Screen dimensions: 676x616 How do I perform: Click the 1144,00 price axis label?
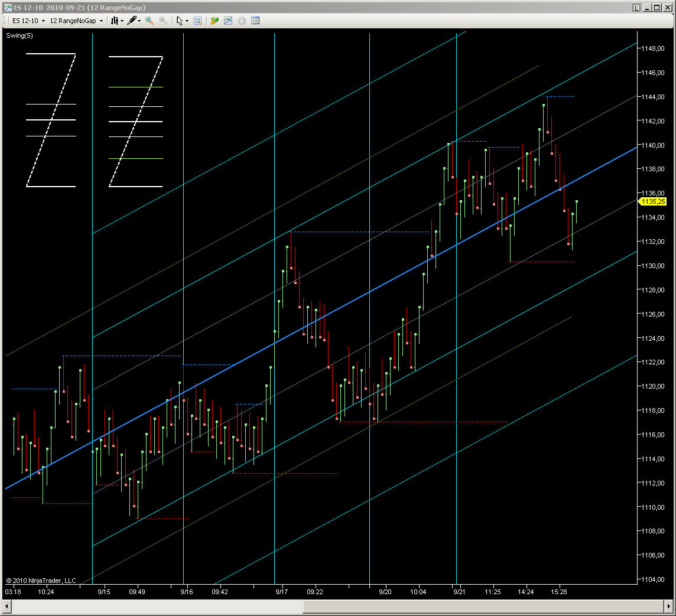653,97
